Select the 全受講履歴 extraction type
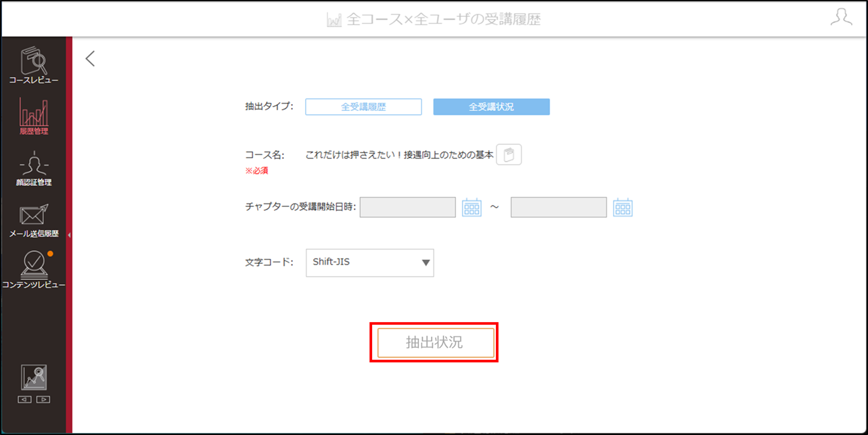The image size is (868, 435). [x=363, y=107]
